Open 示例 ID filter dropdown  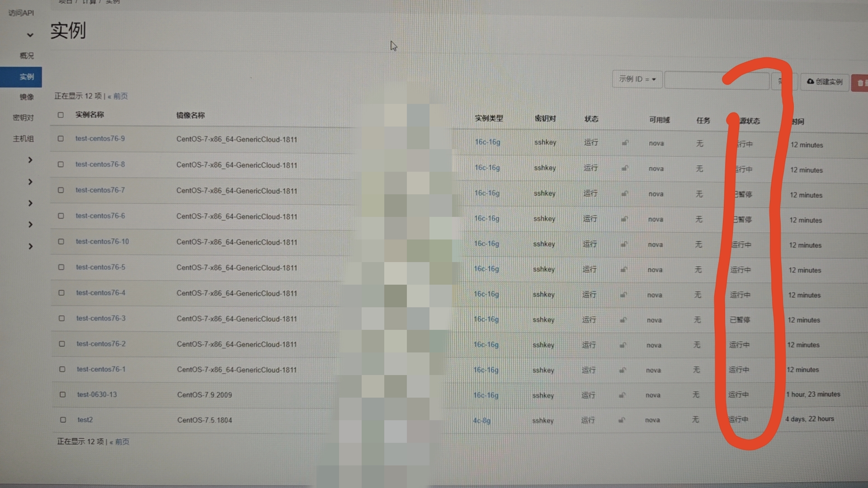coord(637,79)
